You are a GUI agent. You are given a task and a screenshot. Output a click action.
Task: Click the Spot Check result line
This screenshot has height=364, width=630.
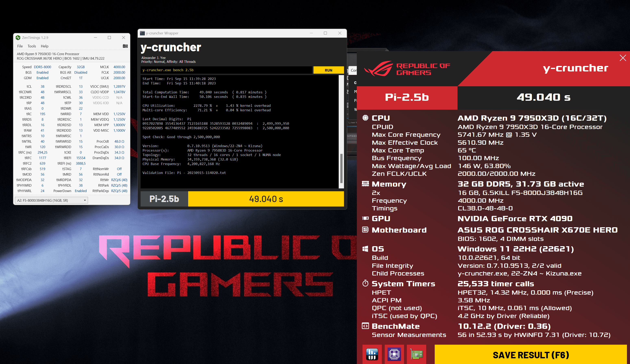click(181, 137)
